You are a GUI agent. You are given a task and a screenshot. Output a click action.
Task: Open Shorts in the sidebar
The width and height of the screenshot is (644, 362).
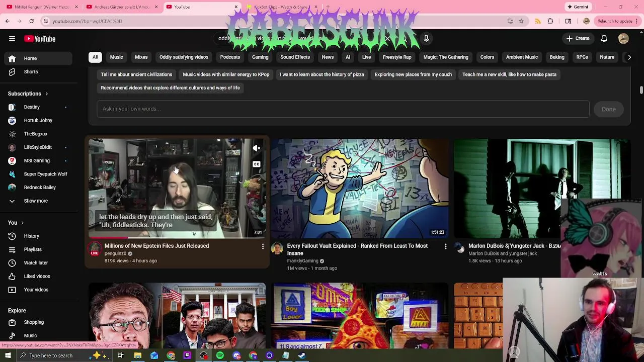39,72
